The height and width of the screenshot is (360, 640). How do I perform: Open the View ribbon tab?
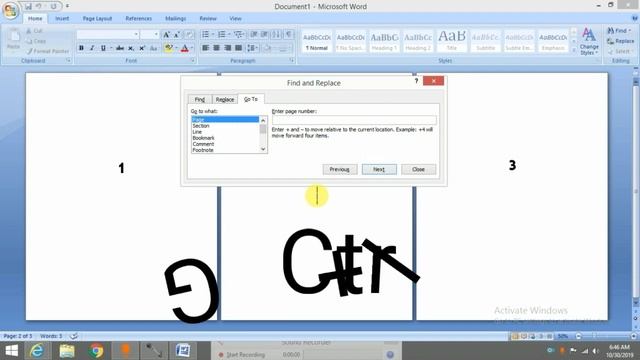(x=235, y=19)
